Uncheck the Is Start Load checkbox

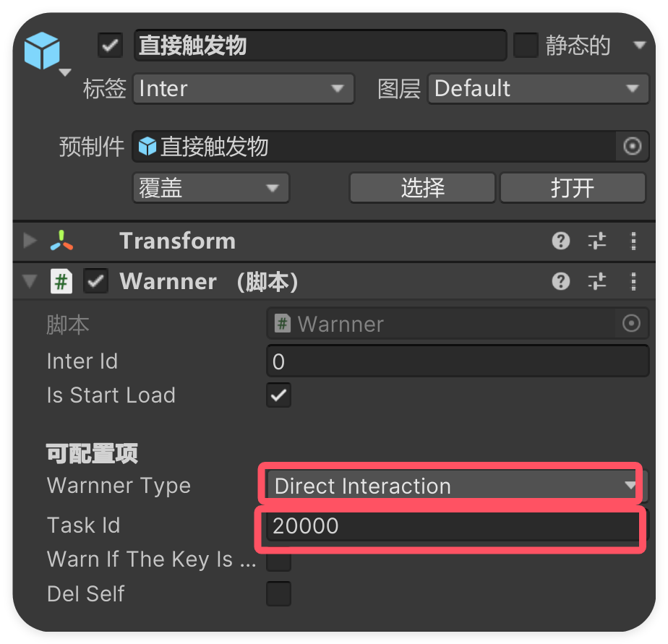pyautogui.click(x=279, y=395)
